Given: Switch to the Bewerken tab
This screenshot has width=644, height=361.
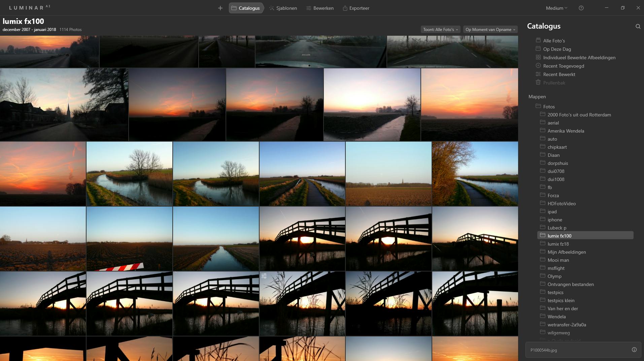Looking at the screenshot, I should pyautogui.click(x=320, y=8).
